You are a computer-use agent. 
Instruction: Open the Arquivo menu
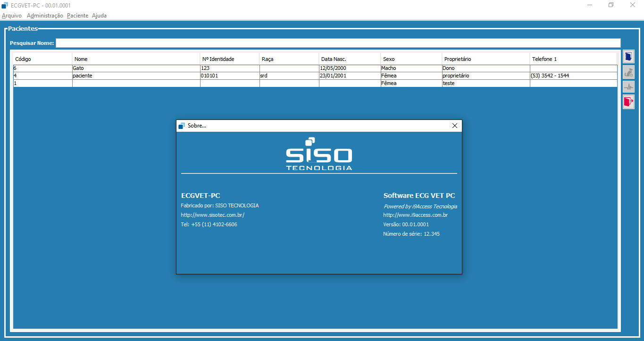click(12, 16)
